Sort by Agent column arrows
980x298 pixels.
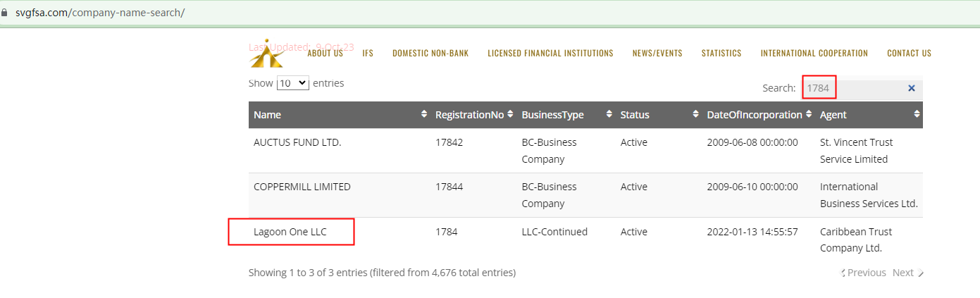coord(917,114)
